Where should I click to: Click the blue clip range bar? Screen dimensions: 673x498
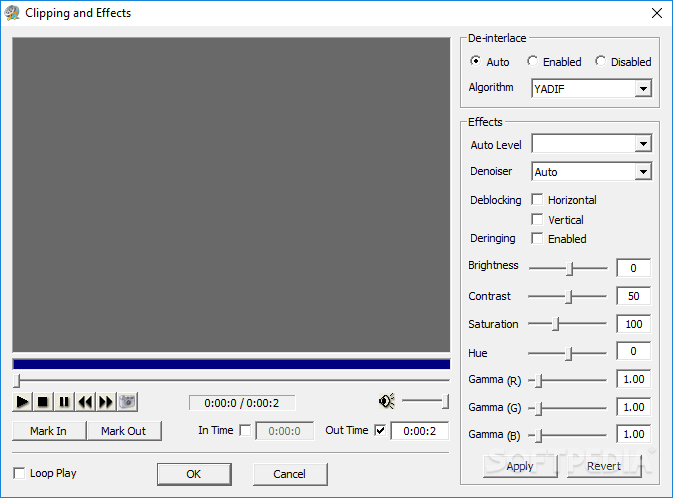pos(231,364)
